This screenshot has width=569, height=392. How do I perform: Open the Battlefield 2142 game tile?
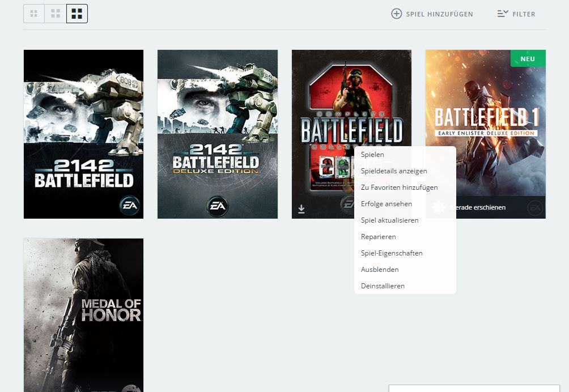coord(83,134)
